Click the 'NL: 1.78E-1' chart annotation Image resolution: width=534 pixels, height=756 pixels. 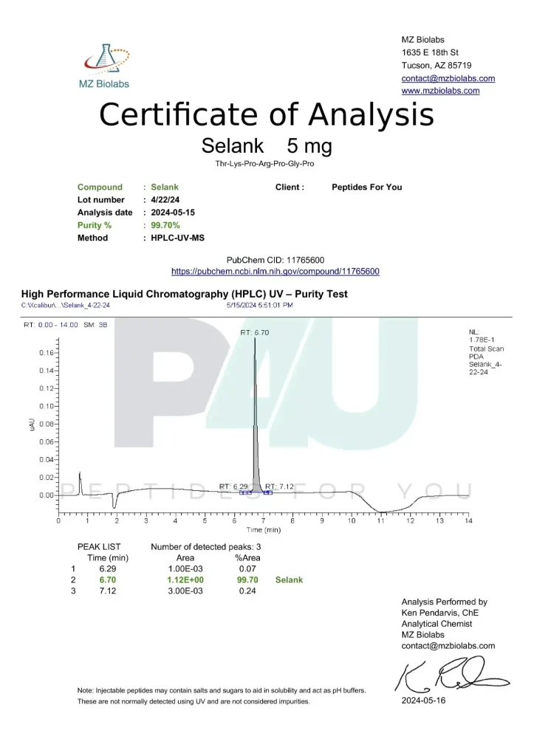tap(482, 336)
